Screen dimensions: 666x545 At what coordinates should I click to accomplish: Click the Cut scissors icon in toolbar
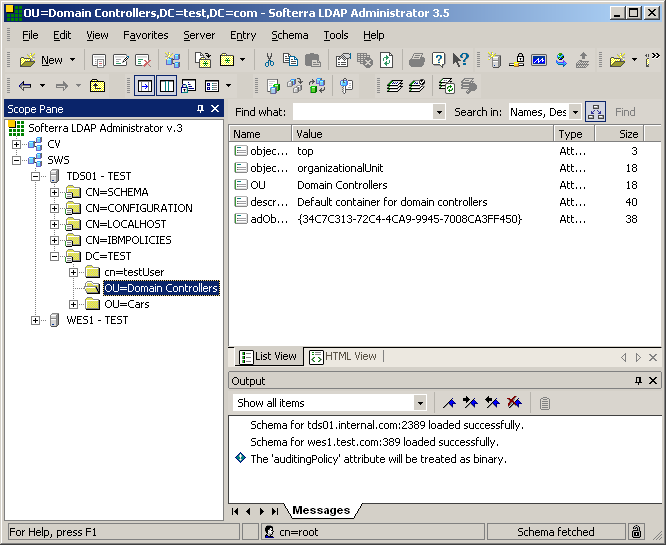tap(269, 60)
